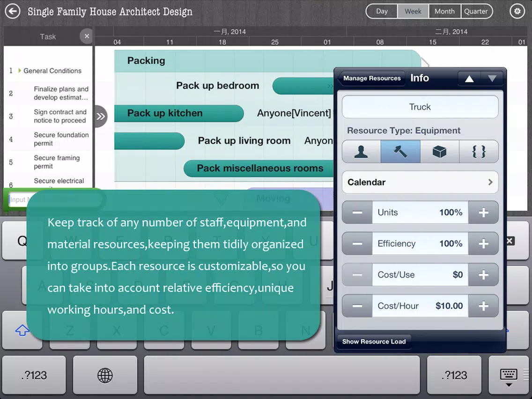Click the Pack up bedroom bar

coord(303,86)
